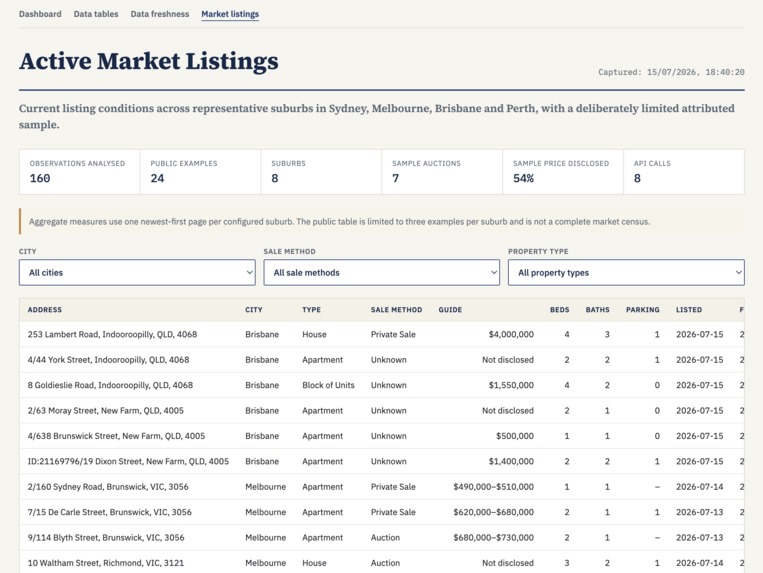
Task: Click address 2/160 Sydney Road, Brunswick
Action: (108, 487)
